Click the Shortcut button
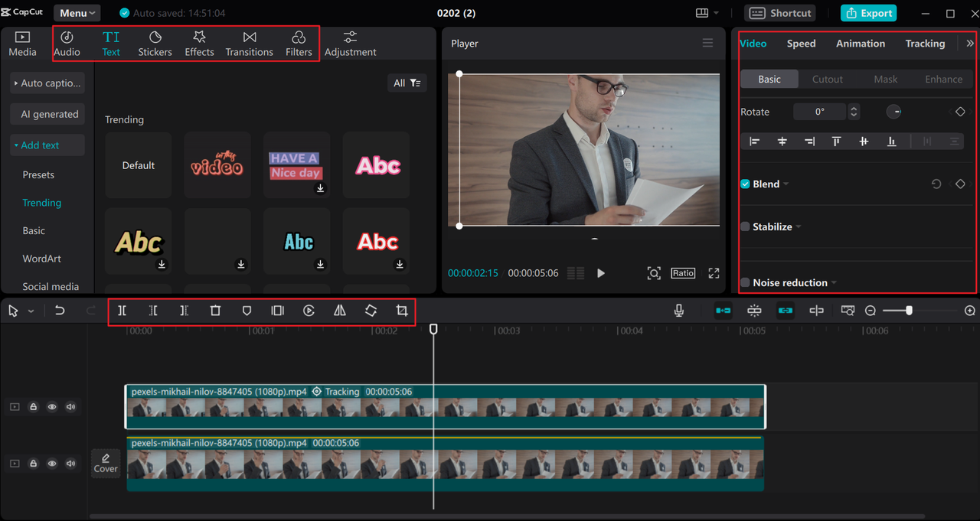 click(779, 13)
